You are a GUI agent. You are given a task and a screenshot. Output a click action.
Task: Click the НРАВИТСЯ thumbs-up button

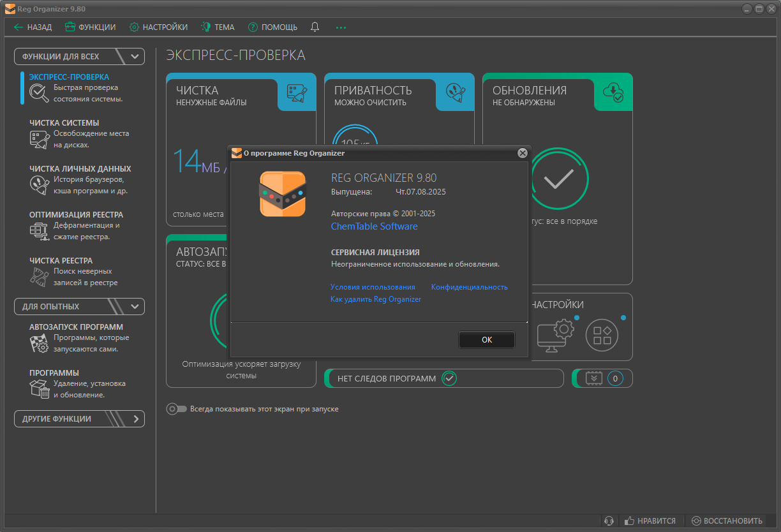[650, 521]
